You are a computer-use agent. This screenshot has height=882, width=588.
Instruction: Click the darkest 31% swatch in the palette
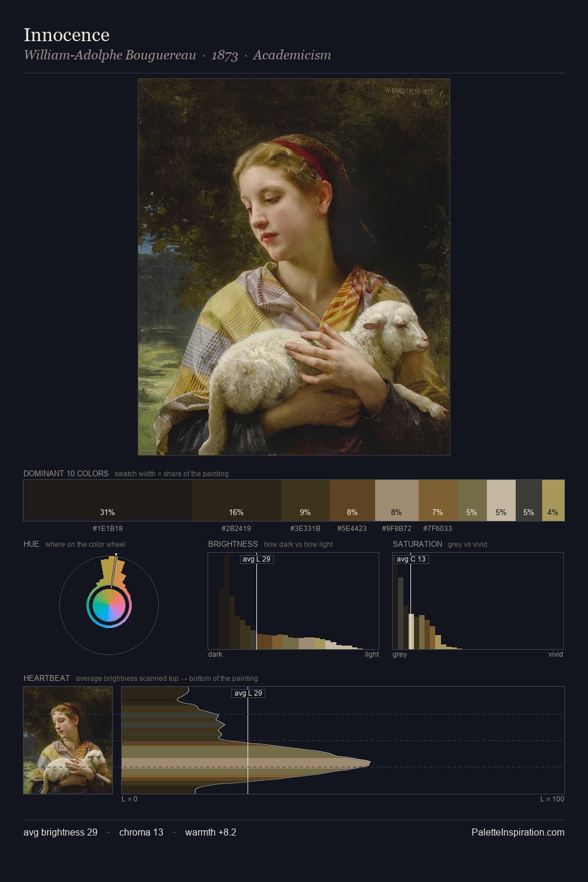coord(108,500)
